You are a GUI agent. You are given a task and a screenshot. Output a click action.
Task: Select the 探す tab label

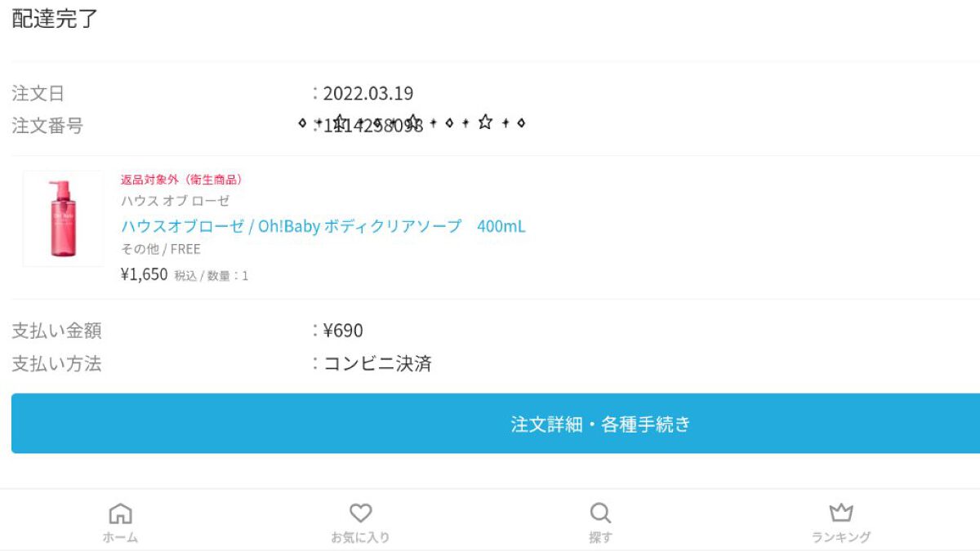pos(600,537)
